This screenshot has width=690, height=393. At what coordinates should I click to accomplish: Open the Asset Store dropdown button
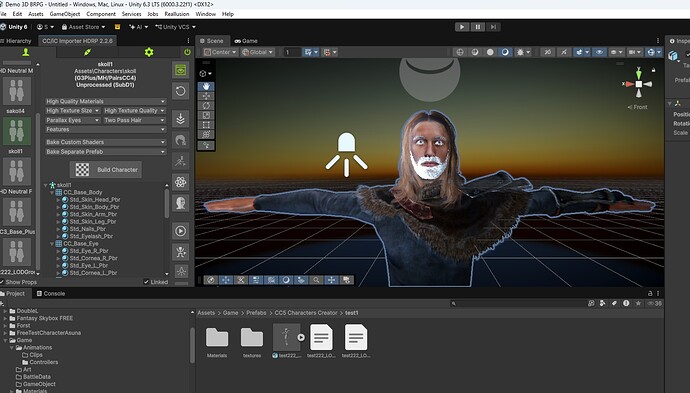(x=84, y=27)
